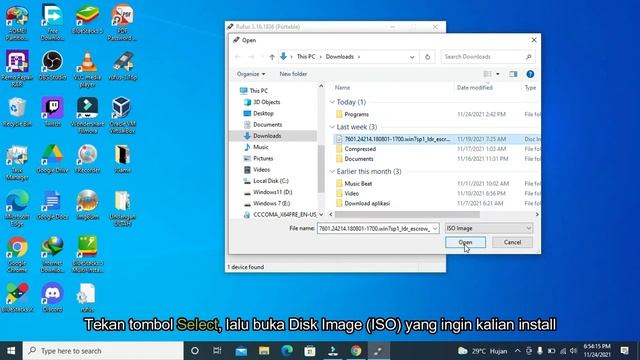
Task: Open the notification center icon
Action: 624,351
